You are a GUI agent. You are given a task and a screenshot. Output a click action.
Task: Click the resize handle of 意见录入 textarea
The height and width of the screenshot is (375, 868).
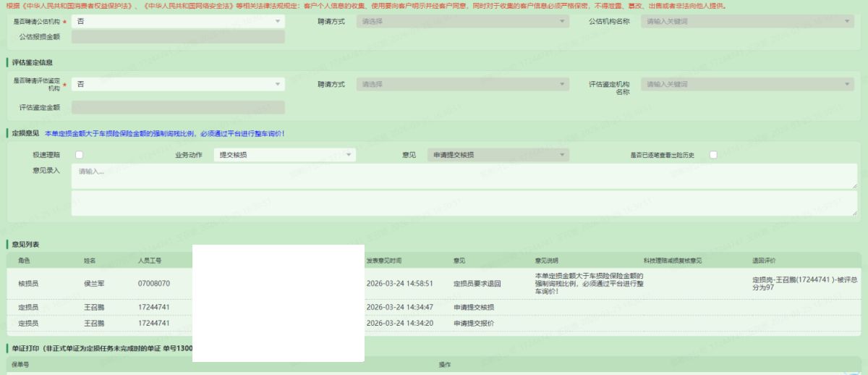(x=854, y=186)
